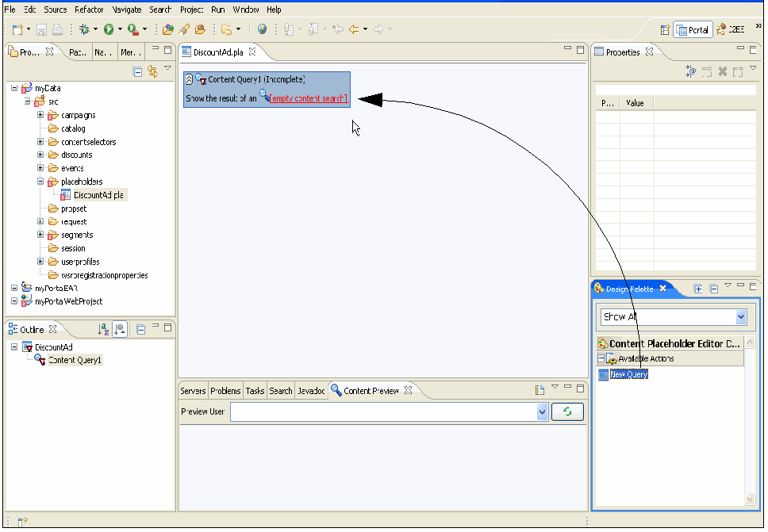Image resolution: width=768 pixels, height=532 pixels.
Task: Switch to the Search tab
Action: 280,391
